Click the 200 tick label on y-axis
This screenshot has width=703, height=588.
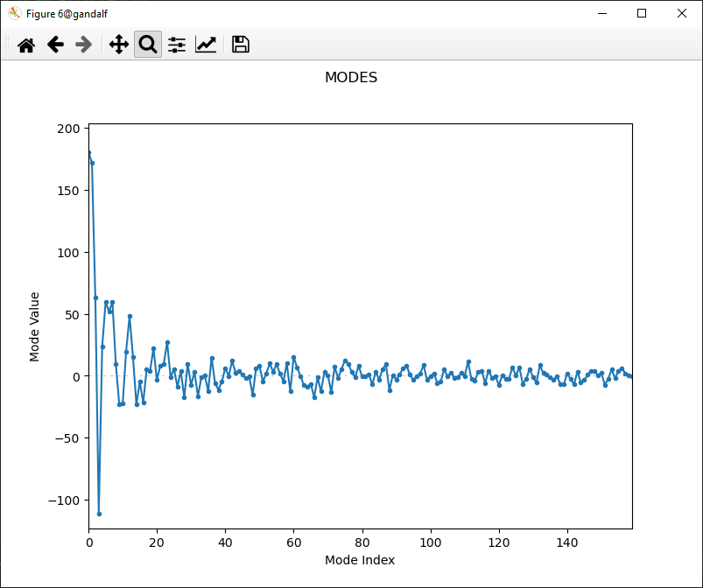(x=69, y=129)
